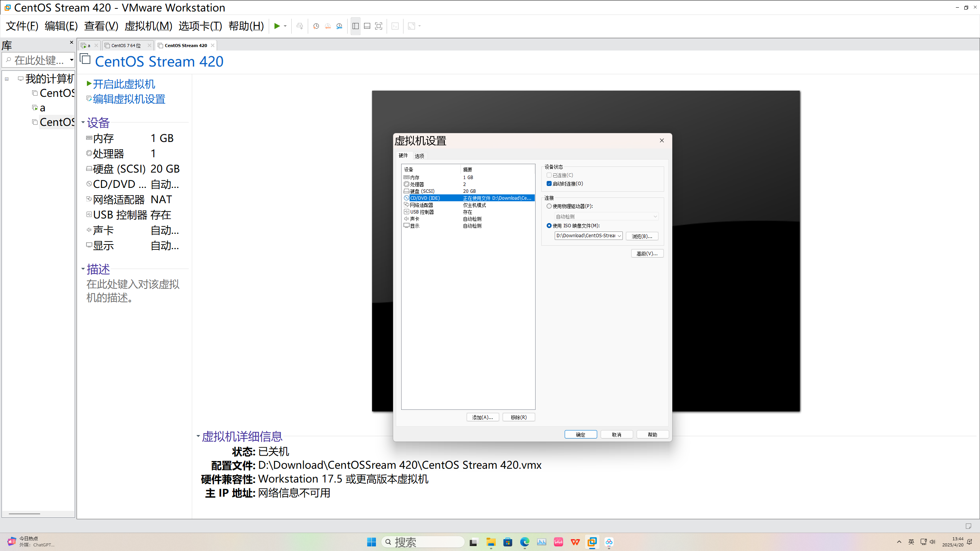Click the take snapshot clock icon
This screenshot has height=551, width=980.
point(316,26)
